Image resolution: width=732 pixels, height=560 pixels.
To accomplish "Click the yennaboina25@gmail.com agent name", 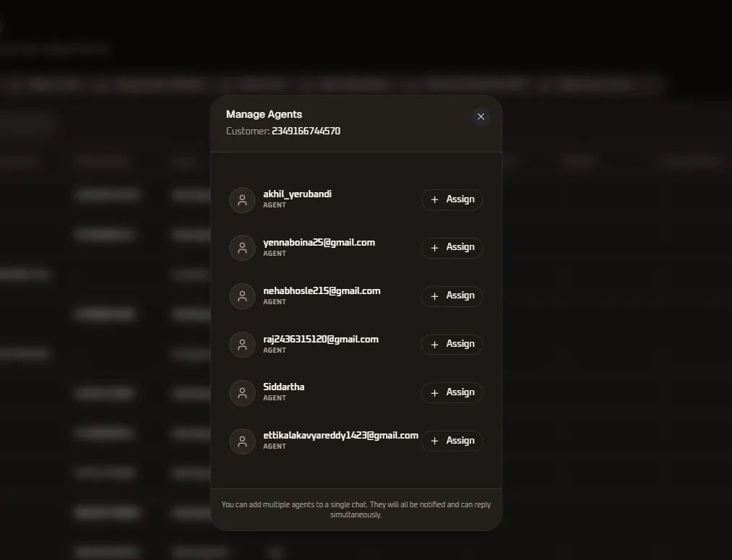I will 319,243.
